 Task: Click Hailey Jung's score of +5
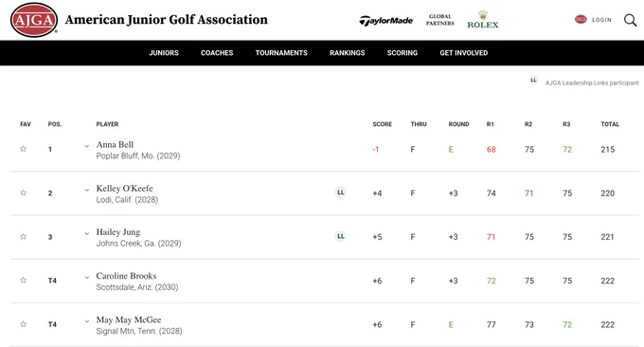click(x=377, y=237)
